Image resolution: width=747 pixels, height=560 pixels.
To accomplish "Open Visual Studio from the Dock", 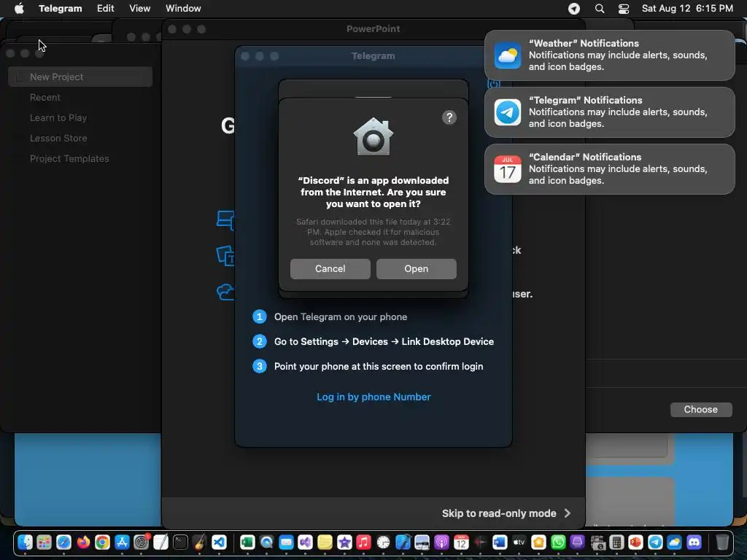I will click(306, 542).
